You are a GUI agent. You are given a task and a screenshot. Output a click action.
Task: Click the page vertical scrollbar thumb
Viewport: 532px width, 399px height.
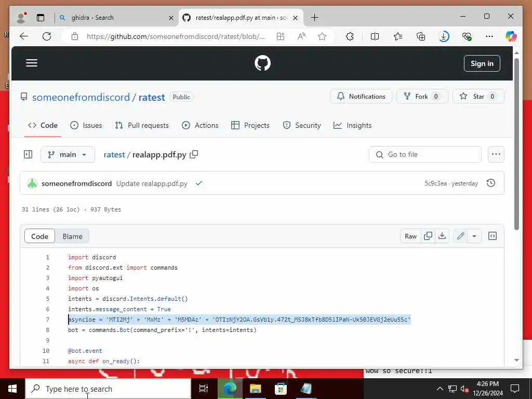516,144
